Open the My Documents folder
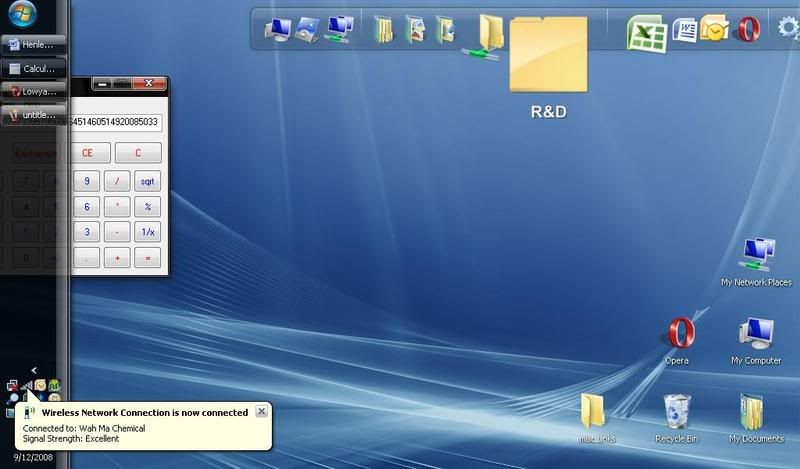 click(755, 411)
